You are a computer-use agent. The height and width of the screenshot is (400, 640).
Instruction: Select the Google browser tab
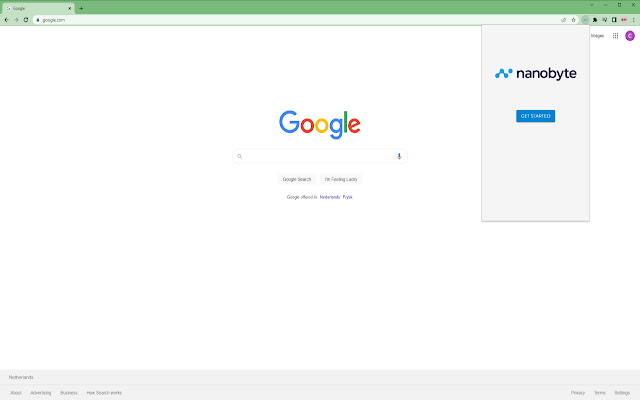click(x=38, y=8)
